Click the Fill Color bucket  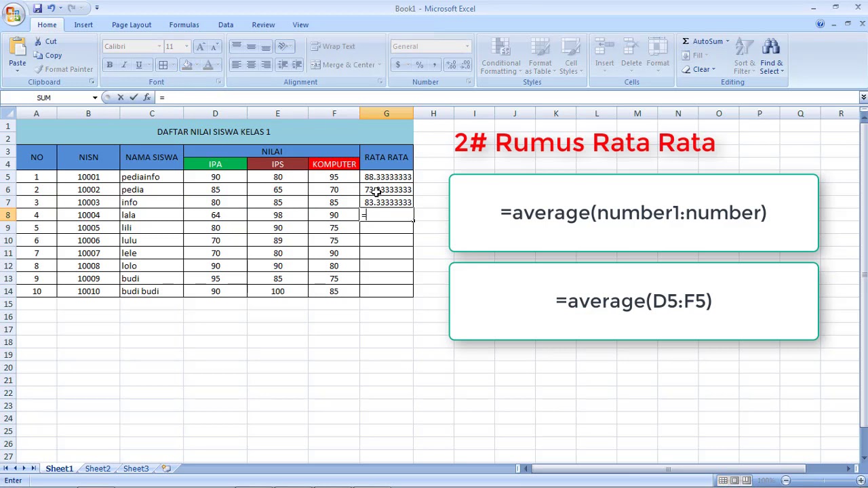[x=187, y=65]
